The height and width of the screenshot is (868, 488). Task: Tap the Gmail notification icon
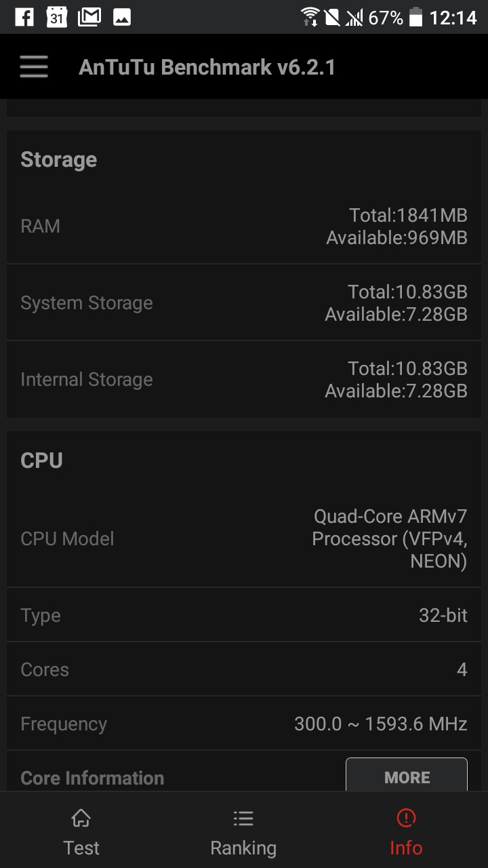pos(89,17)
